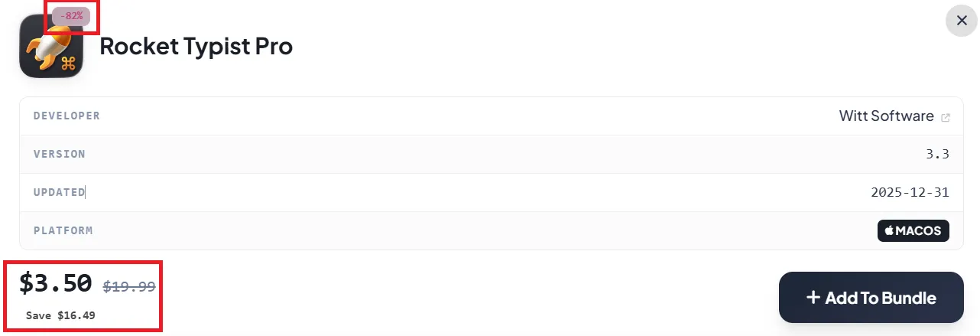Click the Apple logo in platform badge
Image resolution: width=980 pixels, height=336 pixels.
(890, 230)
